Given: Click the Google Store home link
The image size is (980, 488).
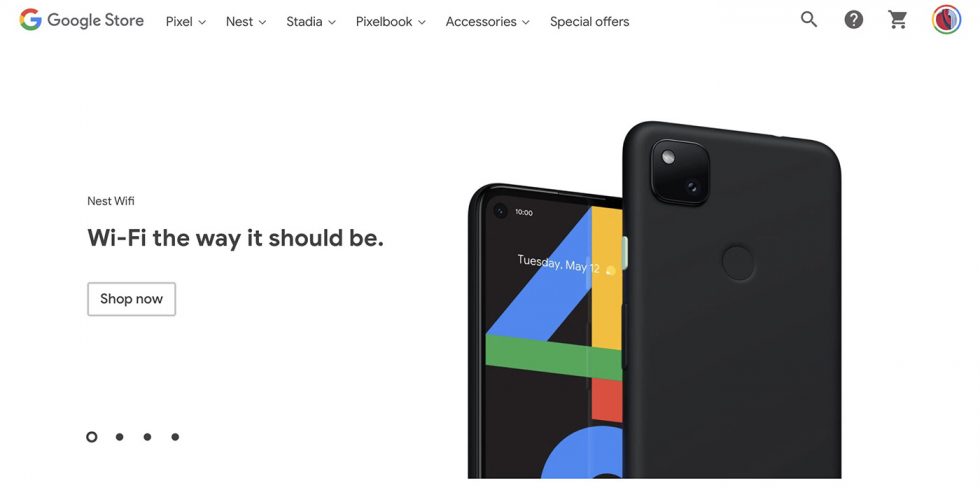Looking at the screenshot, I should tap(81, 20).
